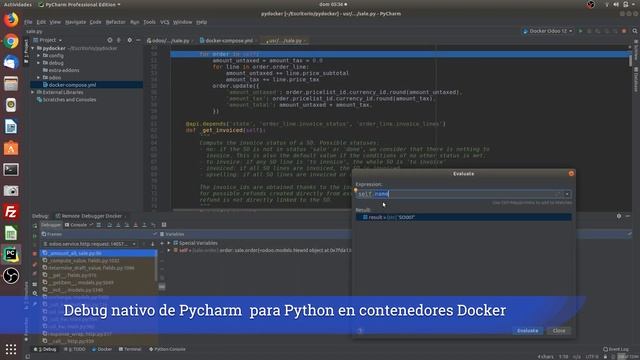
Task: Click the locate-file target icon in Project panel
Action: (x=110, y=40)
